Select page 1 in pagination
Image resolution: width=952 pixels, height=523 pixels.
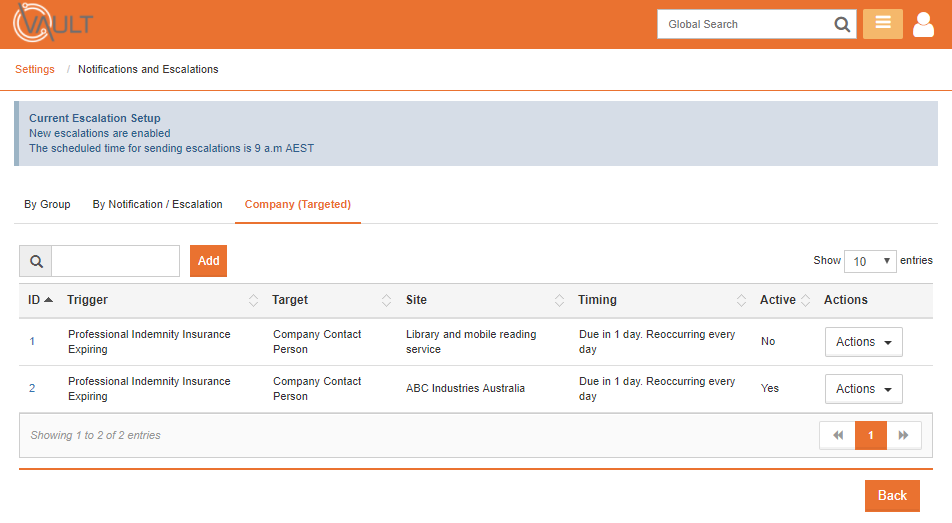[871, 435]
